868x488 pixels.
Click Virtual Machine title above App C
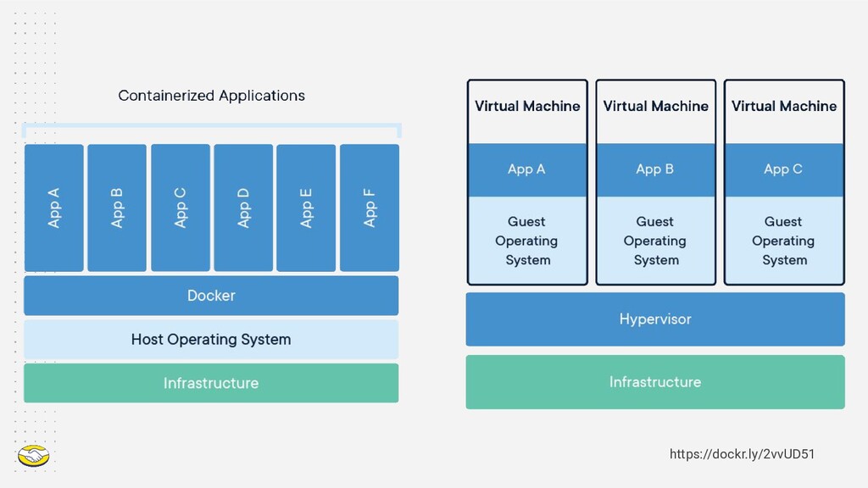coord(784,106)
